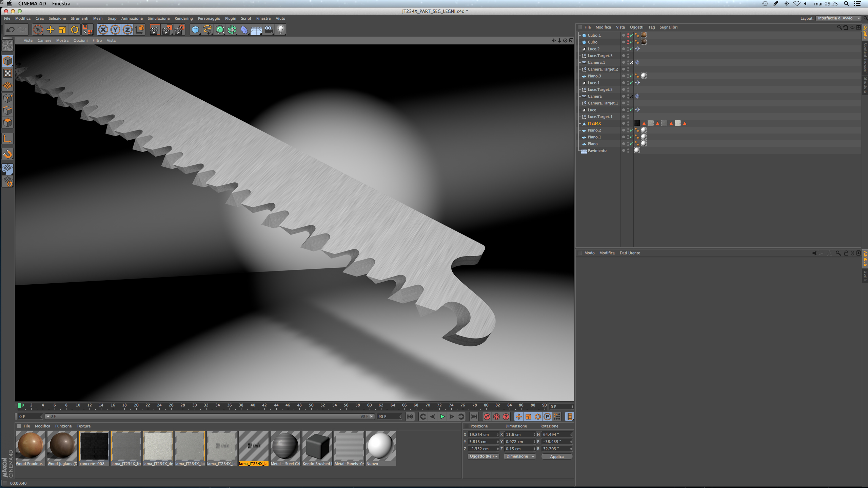Image resolution: width=868 pixels, height=488 pixels.
Task: Open the Dimensione dropdown in coordinates panel
Action: click(519, 456)
